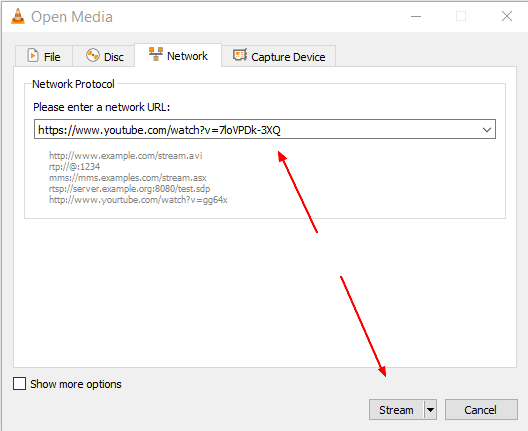Viewport: 528px width, 431px height.
Task: Expand the network URL history dropdown
Action: pyautogui.click(x=487, y=130)
